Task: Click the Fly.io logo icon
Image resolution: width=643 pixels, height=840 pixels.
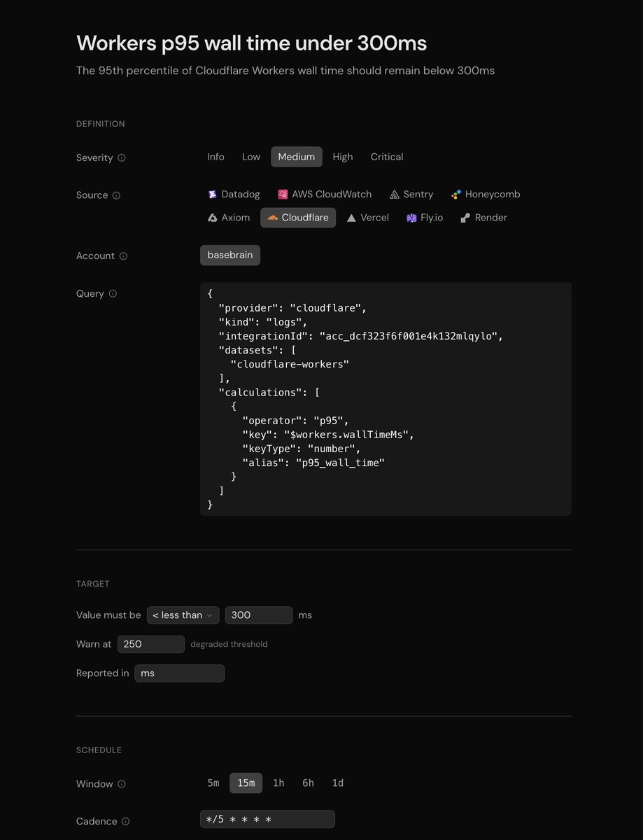Action: [x=411, y=218]
